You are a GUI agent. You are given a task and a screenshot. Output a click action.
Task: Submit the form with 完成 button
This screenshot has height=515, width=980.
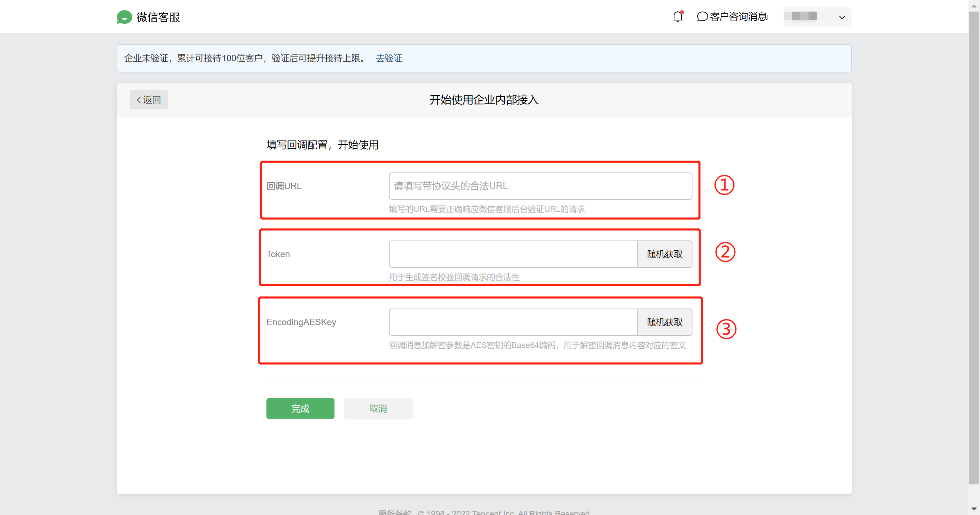[x=300, y=409]
